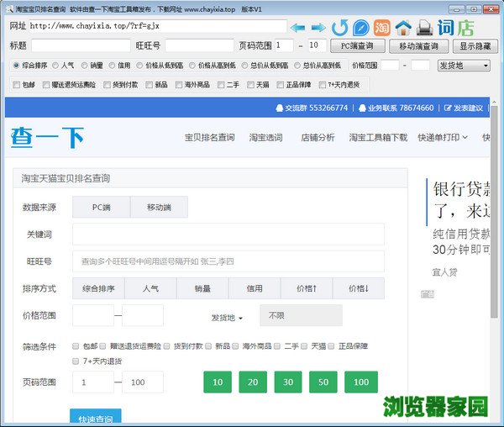The image size is (504, 427).
Task: Go to the home house icon
Action: click(x=404, y=27)
